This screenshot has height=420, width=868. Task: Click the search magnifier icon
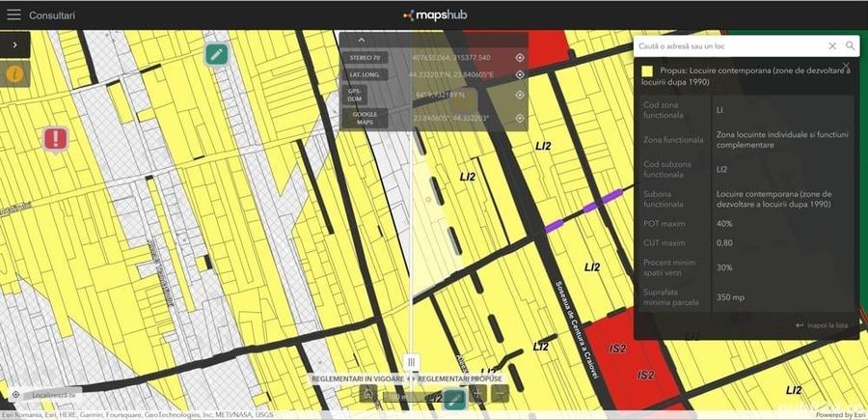(x=851, y=46)
